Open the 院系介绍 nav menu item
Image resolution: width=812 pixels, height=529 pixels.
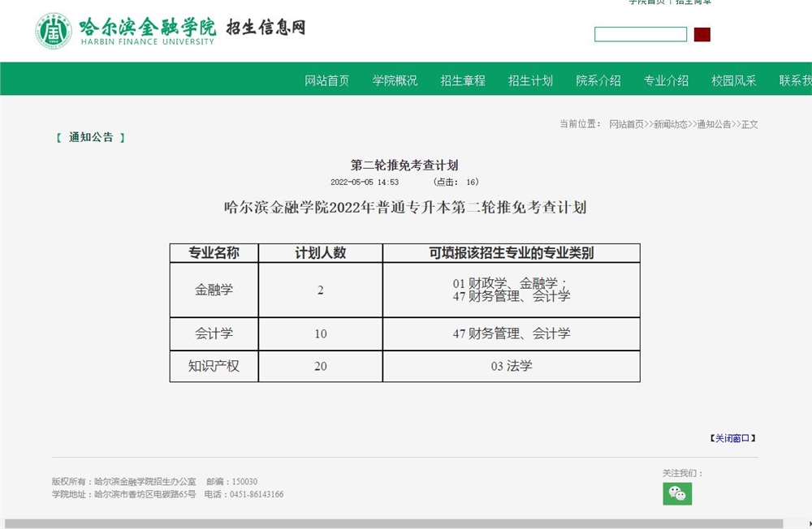pos(598,80)
